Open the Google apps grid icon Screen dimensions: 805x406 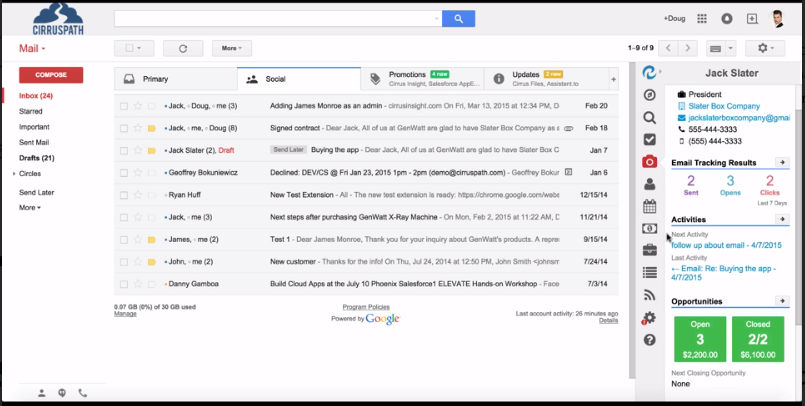702,18
